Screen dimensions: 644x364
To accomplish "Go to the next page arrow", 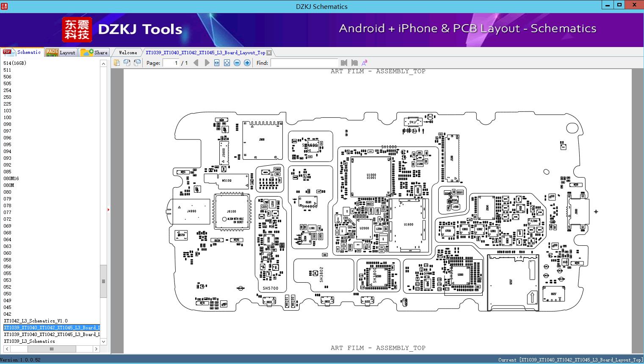I will (207, 63).
